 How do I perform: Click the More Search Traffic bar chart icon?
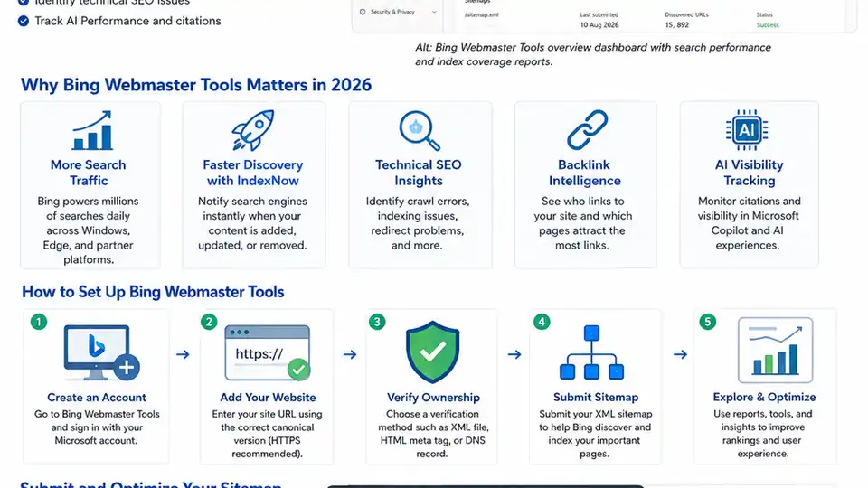click(x=92, y=130)
